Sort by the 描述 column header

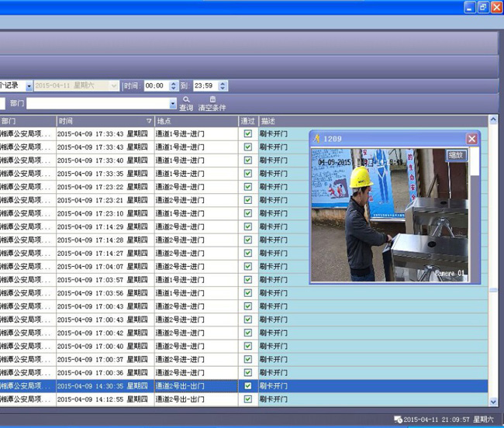coord(372,121)
